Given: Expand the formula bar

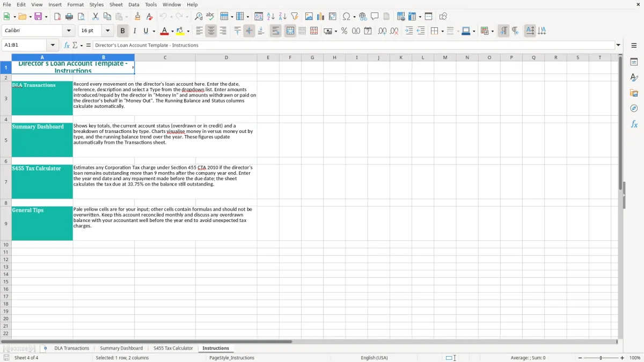Looking at the screenshot, I should tap(618, 45).
